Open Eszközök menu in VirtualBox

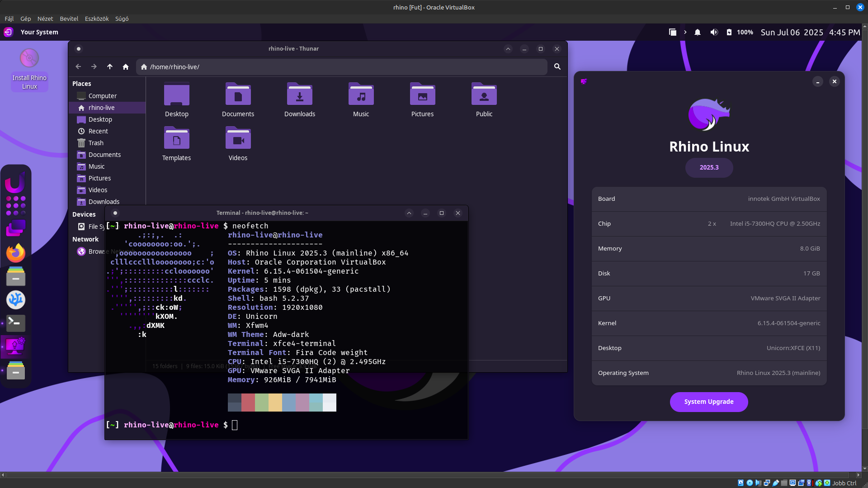(97, 19)
